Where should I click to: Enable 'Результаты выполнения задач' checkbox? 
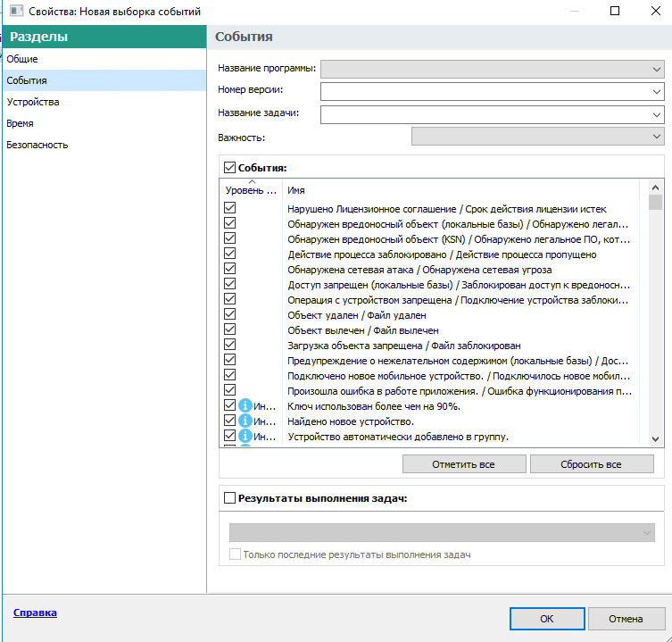[x=229, y=498]
